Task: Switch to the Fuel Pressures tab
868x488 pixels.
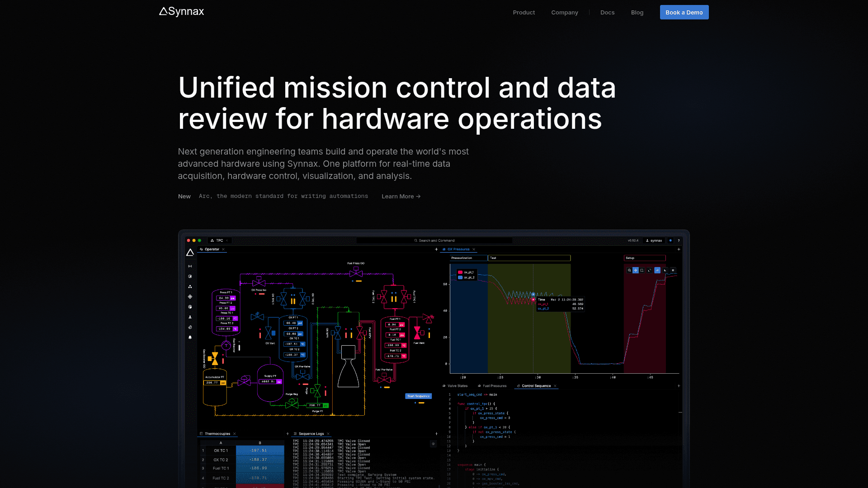Action: coord(492,386)
